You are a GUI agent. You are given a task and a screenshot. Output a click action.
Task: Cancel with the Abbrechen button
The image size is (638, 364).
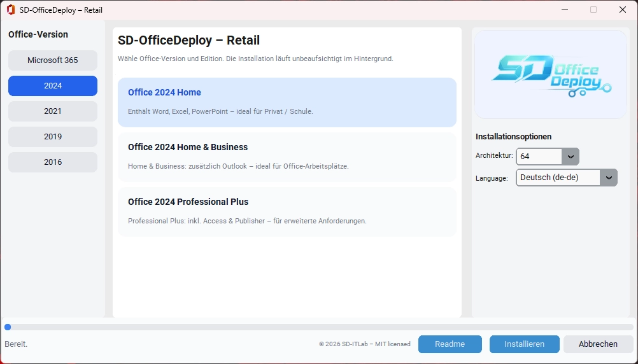click(598, 344)
